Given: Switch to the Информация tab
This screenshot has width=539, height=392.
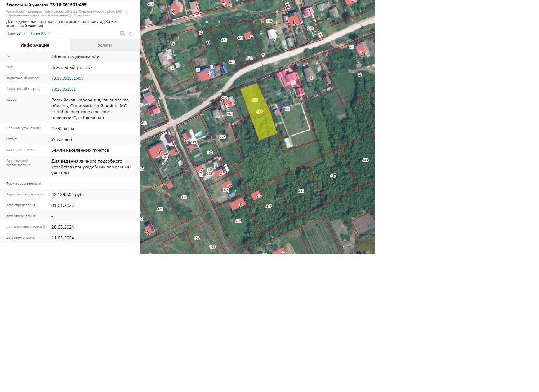Looking at the screenshot, I should (x=35, y=45).
